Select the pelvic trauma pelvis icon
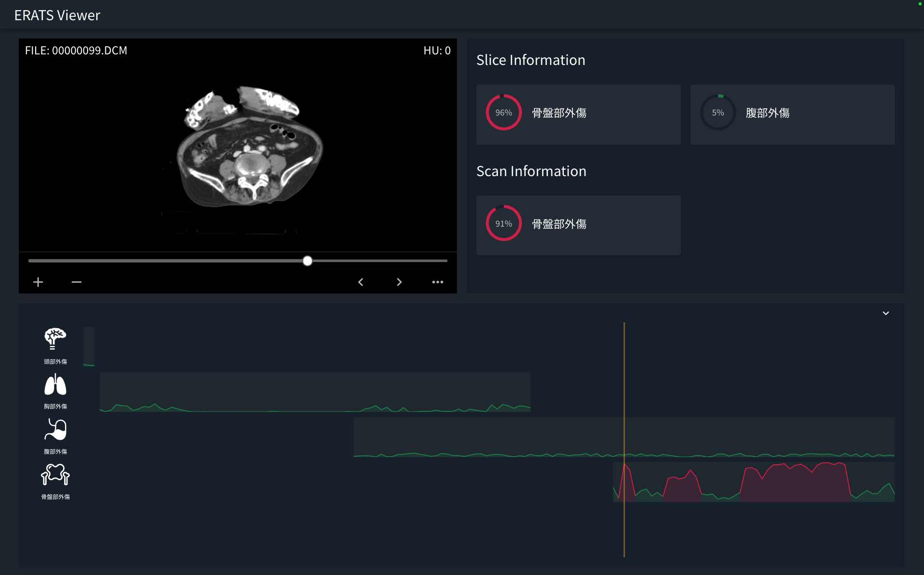924x575 pixels. tap(55, 475)
